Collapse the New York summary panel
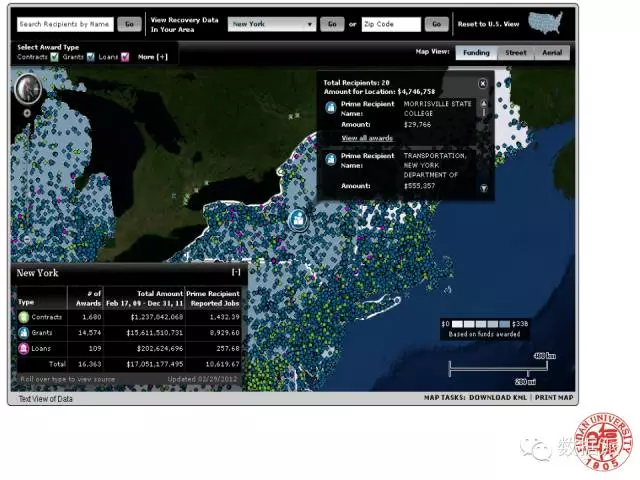The height and width of the screenshot is (480, 640). pos(236,272)
